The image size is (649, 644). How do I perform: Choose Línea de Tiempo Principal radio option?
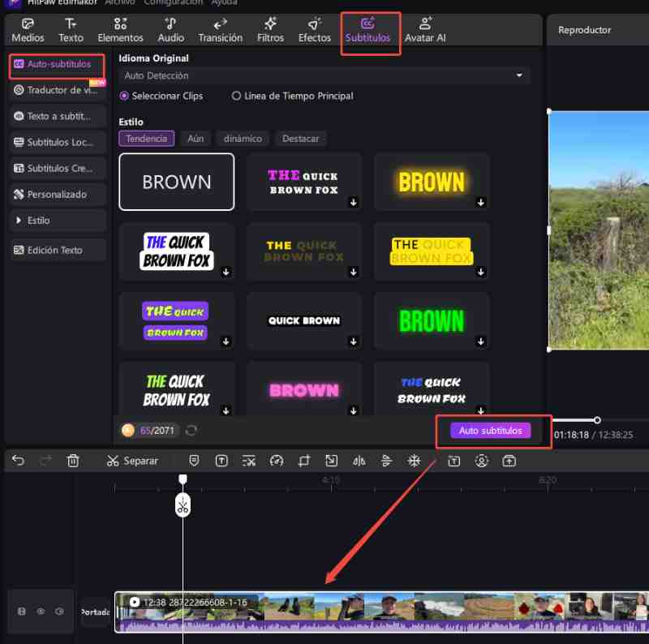237,96
